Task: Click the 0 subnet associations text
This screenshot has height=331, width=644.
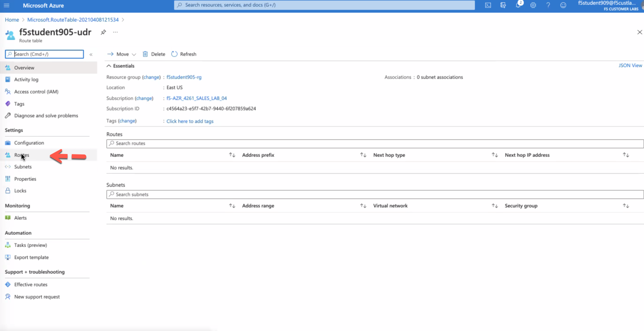Action: (440, 77)
